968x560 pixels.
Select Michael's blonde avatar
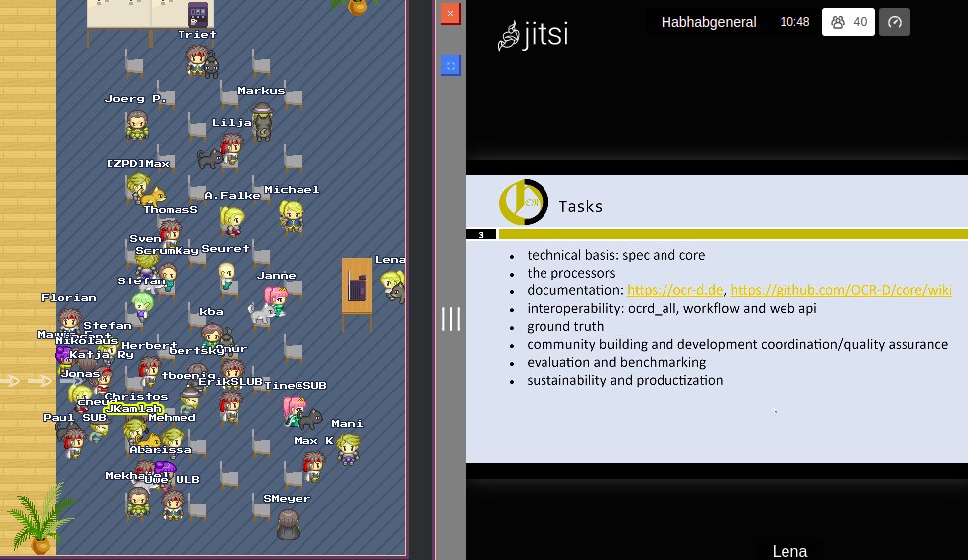click(291, 217)
